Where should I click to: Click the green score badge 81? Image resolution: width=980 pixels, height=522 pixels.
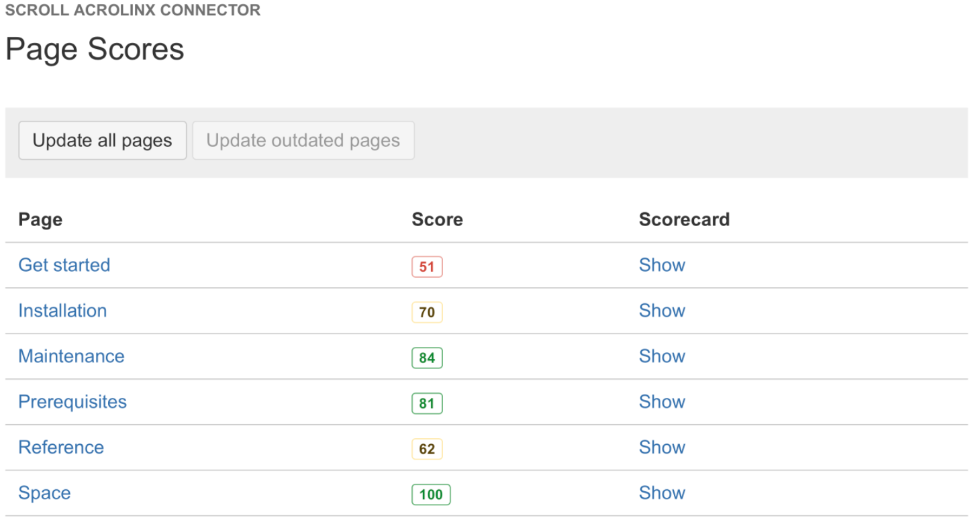coord(427,403)
